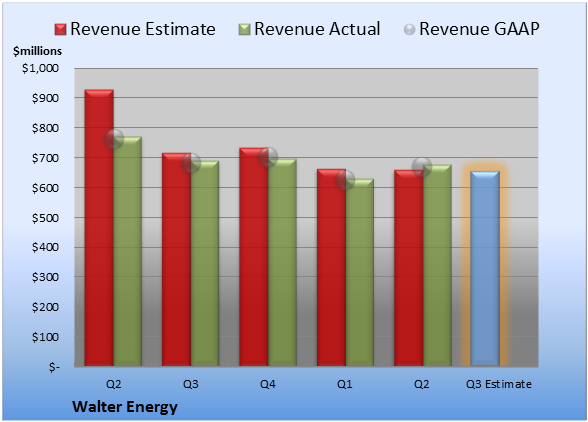Select the green actual bar above Q3
Screen dimensions: 588x422
click(x=205, y=264)
